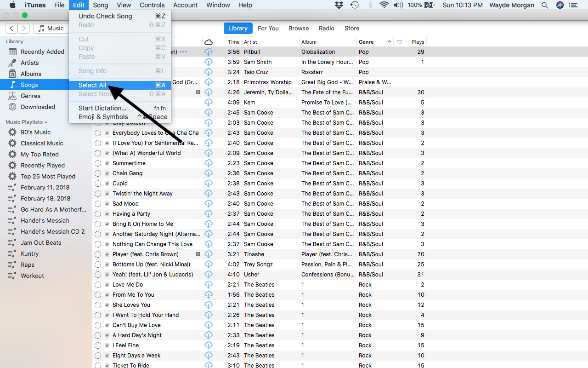Click the heart Love column header
This screenshot has width=588, height=368.
(x=400, y=42)
